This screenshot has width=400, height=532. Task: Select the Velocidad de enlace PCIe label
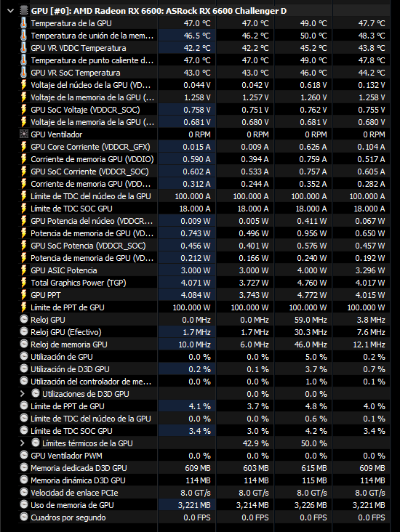(x=74, y=493)
